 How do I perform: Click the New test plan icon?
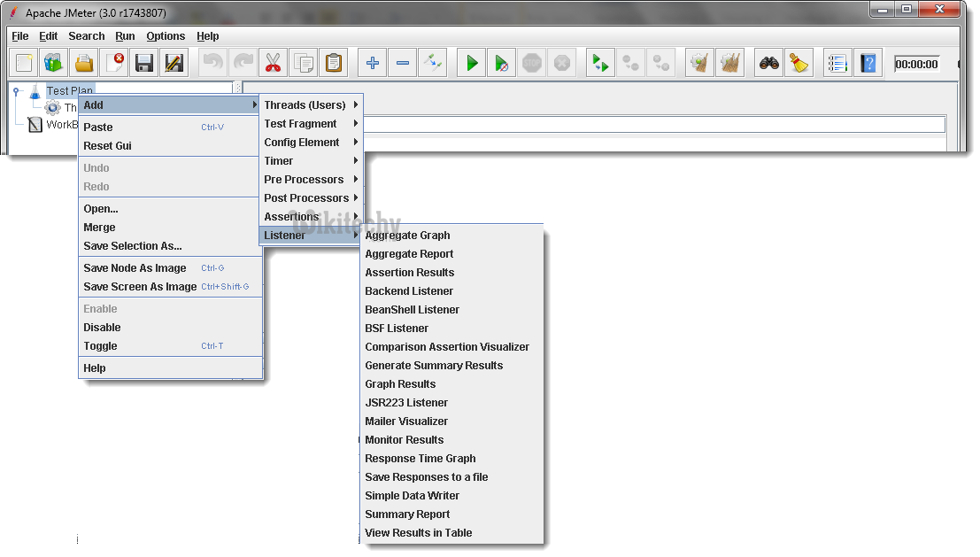click(24, 63)
